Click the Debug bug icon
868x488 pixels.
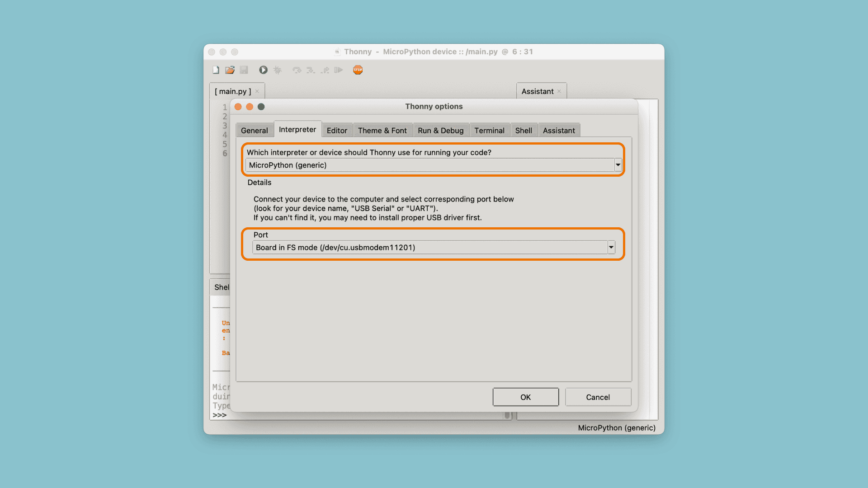pos(278,70)
